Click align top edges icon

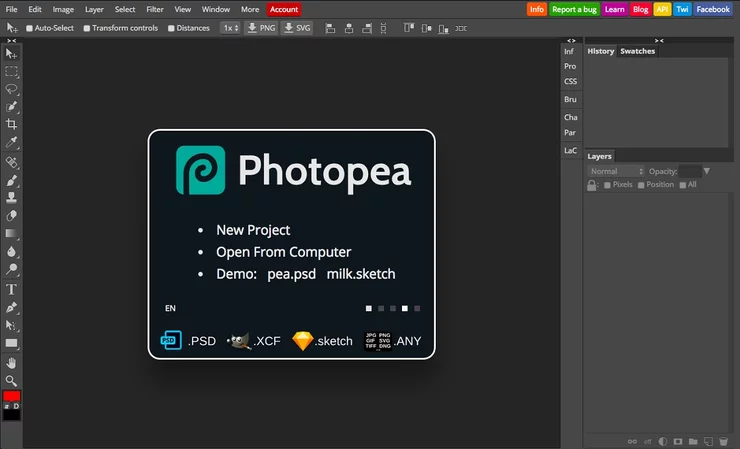click(409, 28)
